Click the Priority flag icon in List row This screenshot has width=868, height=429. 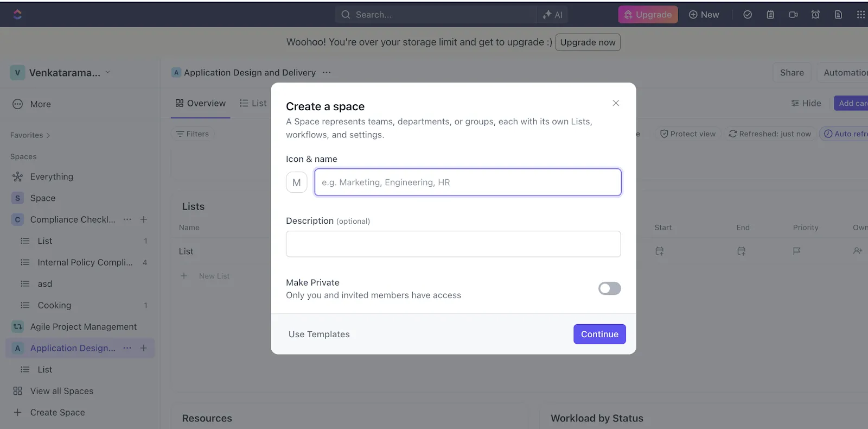tap(796, 251)
